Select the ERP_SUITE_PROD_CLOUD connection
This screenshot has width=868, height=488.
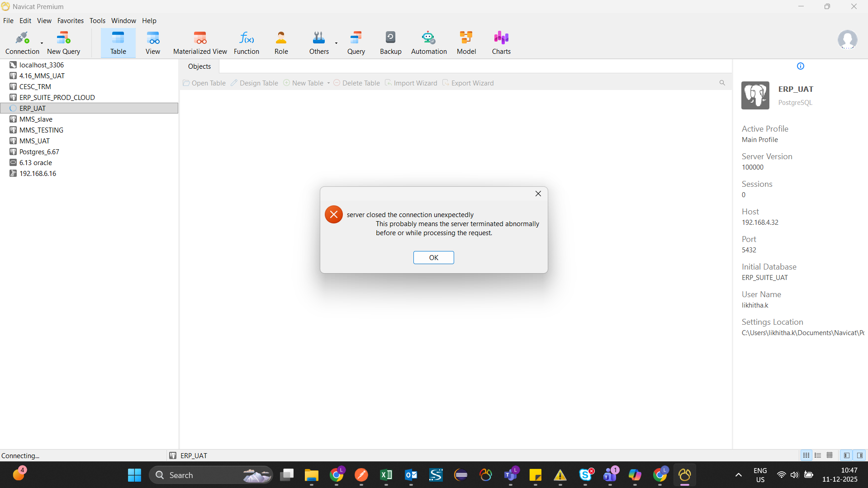coord(57,98)
